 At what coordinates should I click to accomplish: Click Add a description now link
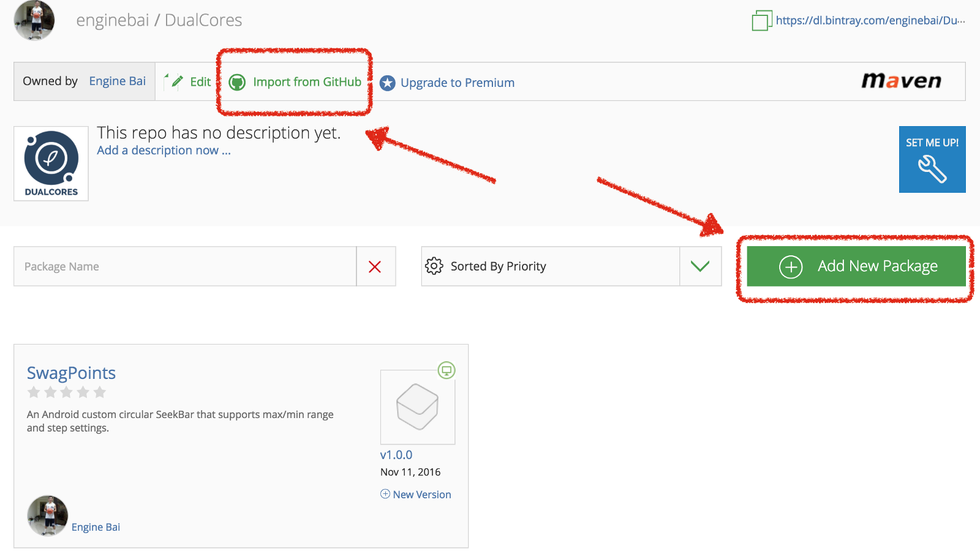click(164, 151)
